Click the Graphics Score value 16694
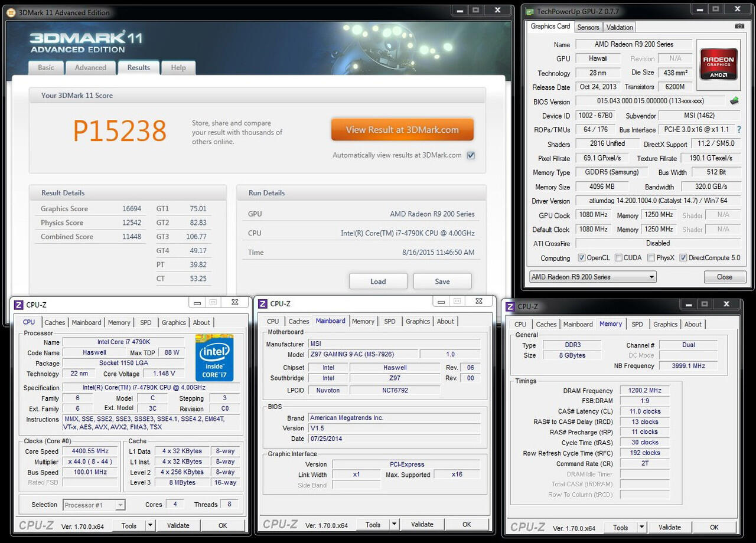This screenshot has height=543, width=756. coord(132,208)
